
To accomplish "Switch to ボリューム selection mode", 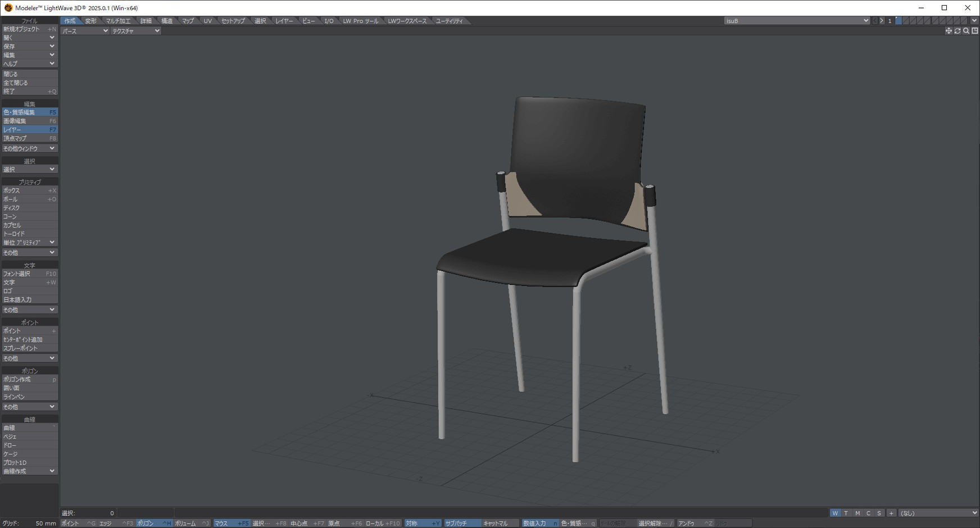I will [192, 524].
